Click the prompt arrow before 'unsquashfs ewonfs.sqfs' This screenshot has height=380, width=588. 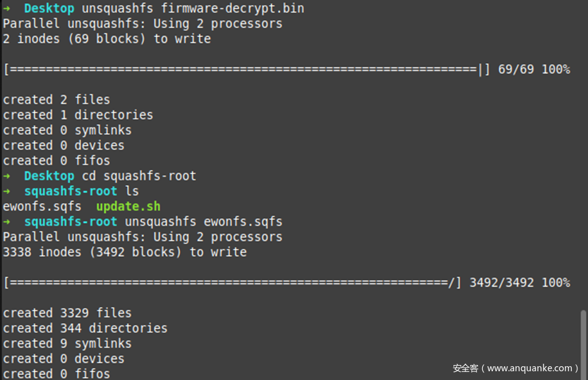[7, 222]
